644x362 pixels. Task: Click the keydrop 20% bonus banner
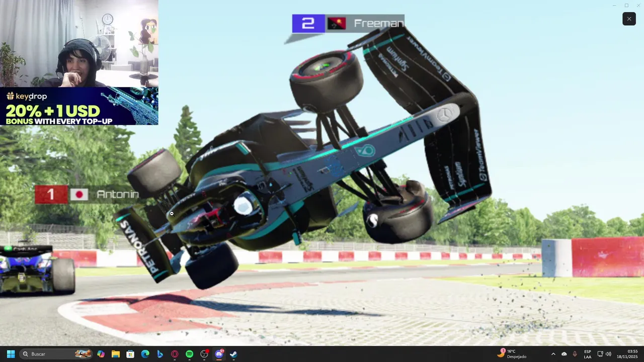point(79,106)
